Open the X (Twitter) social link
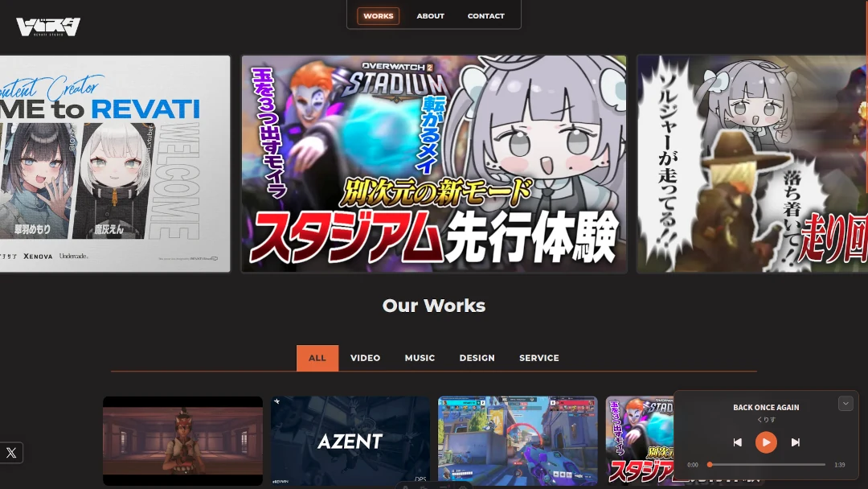Viewport: 868px width, 489px height. click(11, 453)
